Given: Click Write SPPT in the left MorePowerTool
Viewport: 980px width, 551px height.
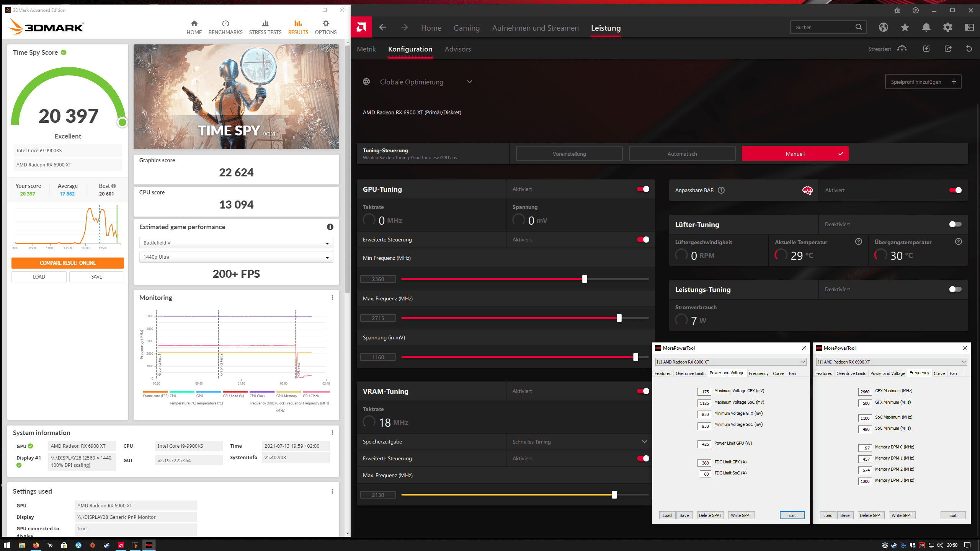Looking at the screenshot, I should [741, 515].
